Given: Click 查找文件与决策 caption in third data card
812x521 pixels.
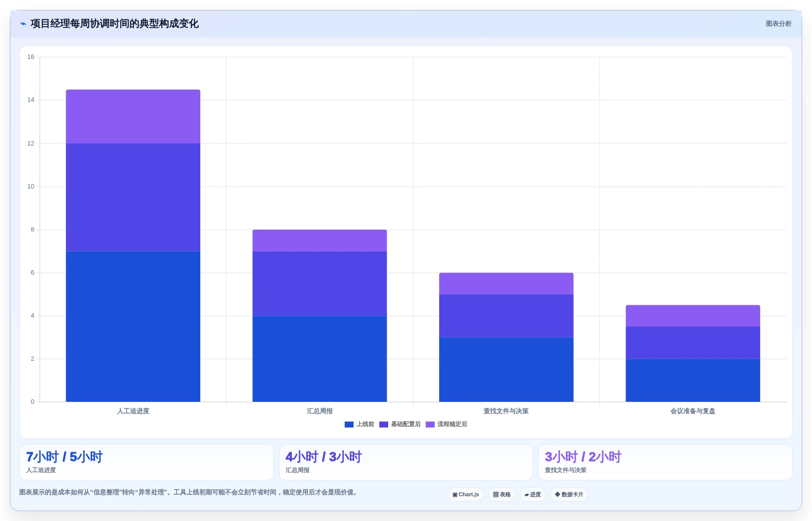Looking at the screenshot, I should click(x=566, y=470).
